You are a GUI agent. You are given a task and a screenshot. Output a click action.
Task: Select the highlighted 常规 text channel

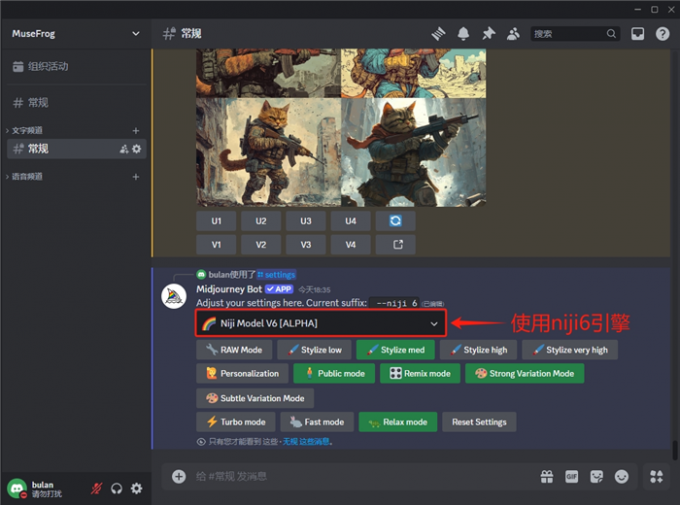pos(76,149)
